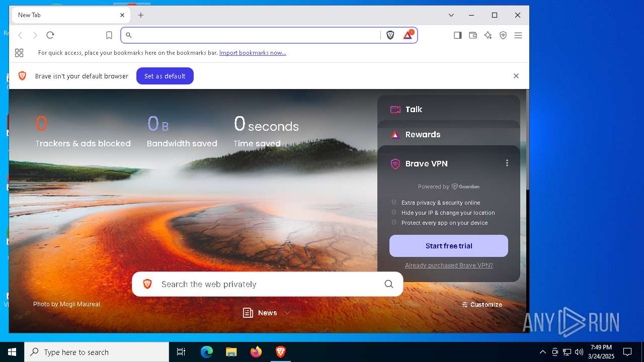Focus the address bar input field
This screenshot has width=644, height=362.
pos(257,35)
